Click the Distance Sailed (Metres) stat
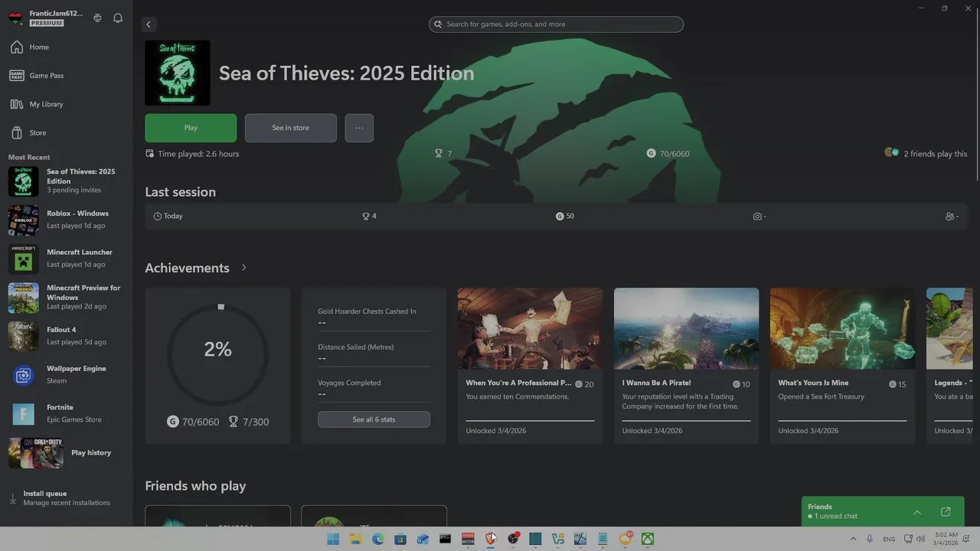This screenshot has height=551, width=980. (374, 352)
